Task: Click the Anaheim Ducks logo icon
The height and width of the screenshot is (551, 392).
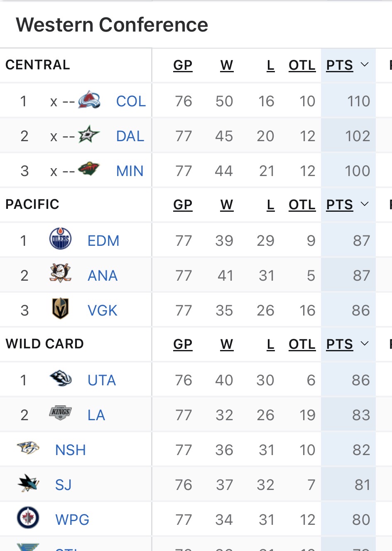Action: tap(60, 274)
